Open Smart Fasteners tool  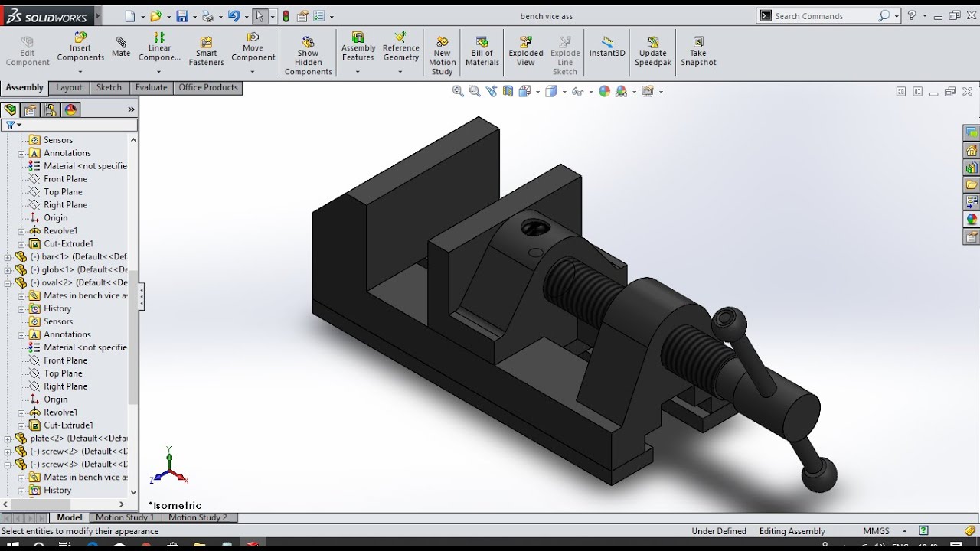coord(206,51)
